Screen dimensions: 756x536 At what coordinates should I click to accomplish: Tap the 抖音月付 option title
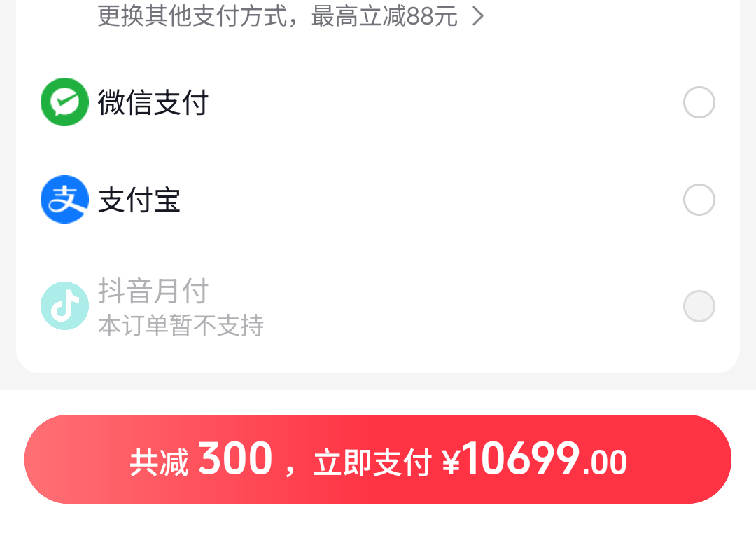pyautogui.click(x=153, y=291)
